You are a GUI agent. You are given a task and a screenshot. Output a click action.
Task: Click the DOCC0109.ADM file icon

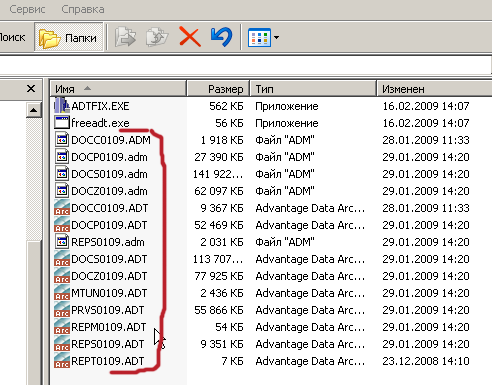(x=62, y=140)
